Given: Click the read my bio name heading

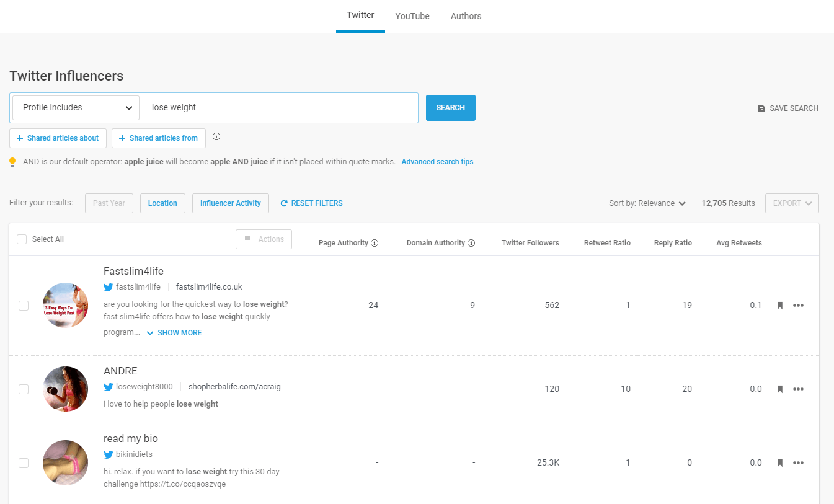Looking at the screenshot, I should tap(131, 438).
